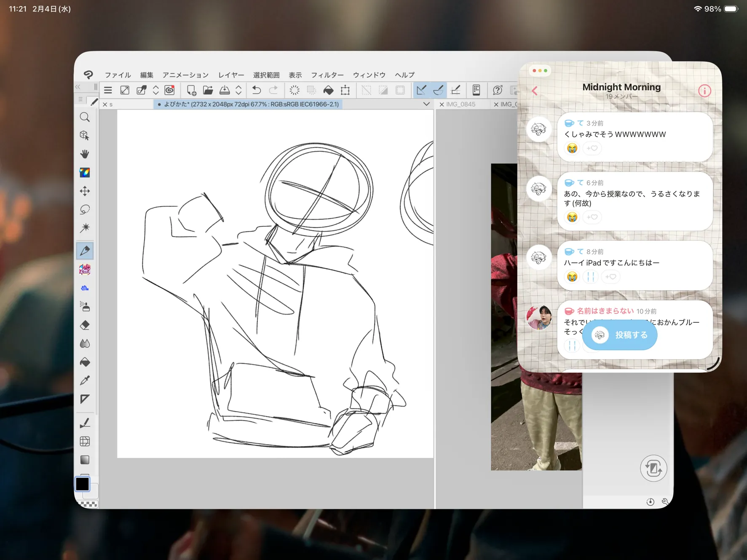The height and width of the screenshot is (560, 747).
Task: Open the レイヤー menu
Action: click(x=231, y=75)
